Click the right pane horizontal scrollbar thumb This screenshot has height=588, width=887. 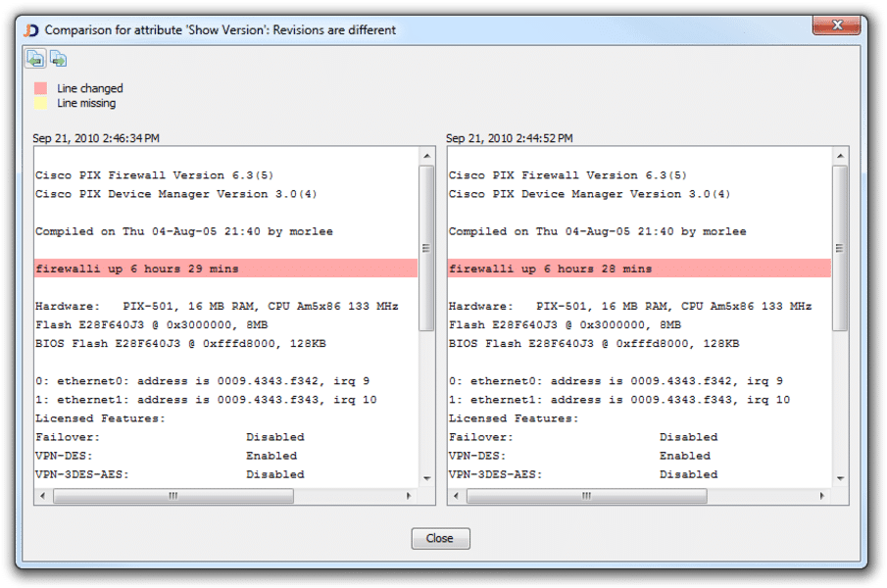586,496
